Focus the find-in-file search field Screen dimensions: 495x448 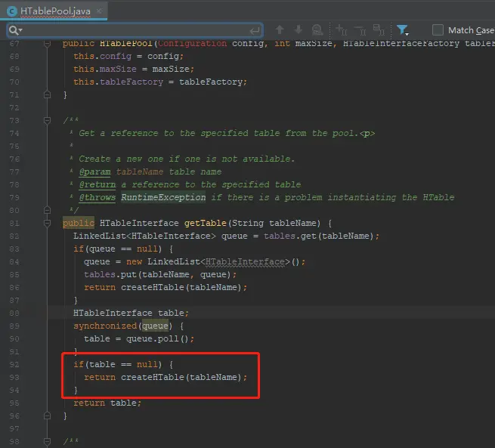click(x=135, y=30)
